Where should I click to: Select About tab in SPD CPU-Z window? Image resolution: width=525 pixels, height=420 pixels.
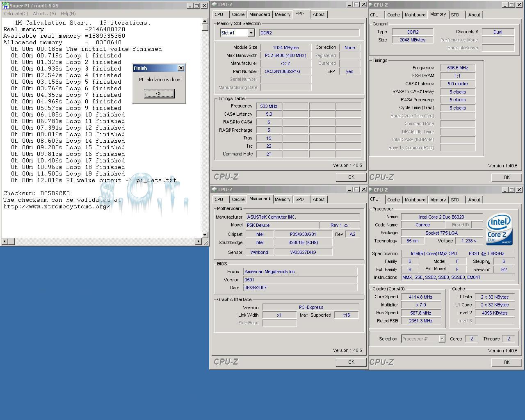tap(319, 14)
